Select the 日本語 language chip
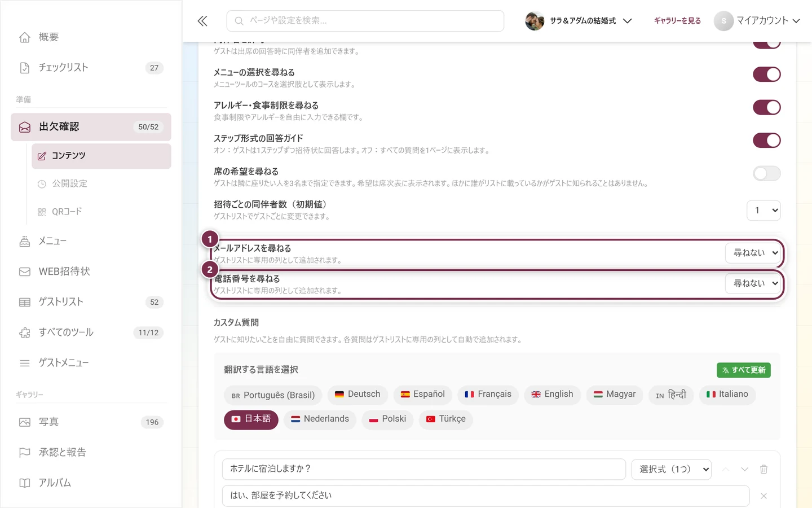This screenshot has width=812, height=508. click(251, 419)
